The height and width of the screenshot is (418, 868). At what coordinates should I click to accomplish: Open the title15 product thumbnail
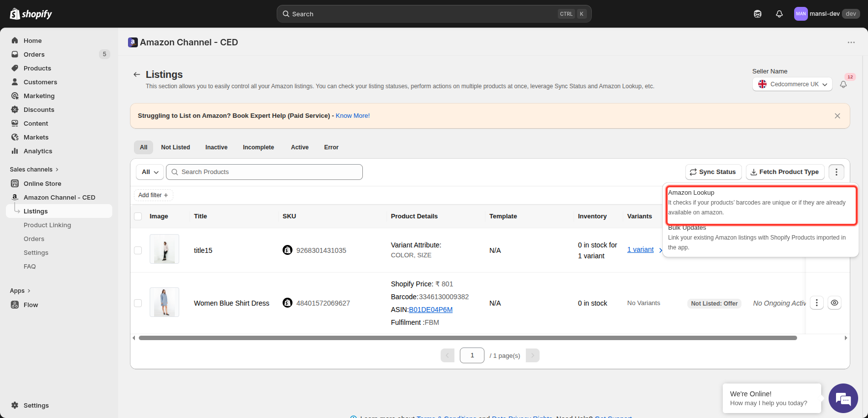[164, 249]
